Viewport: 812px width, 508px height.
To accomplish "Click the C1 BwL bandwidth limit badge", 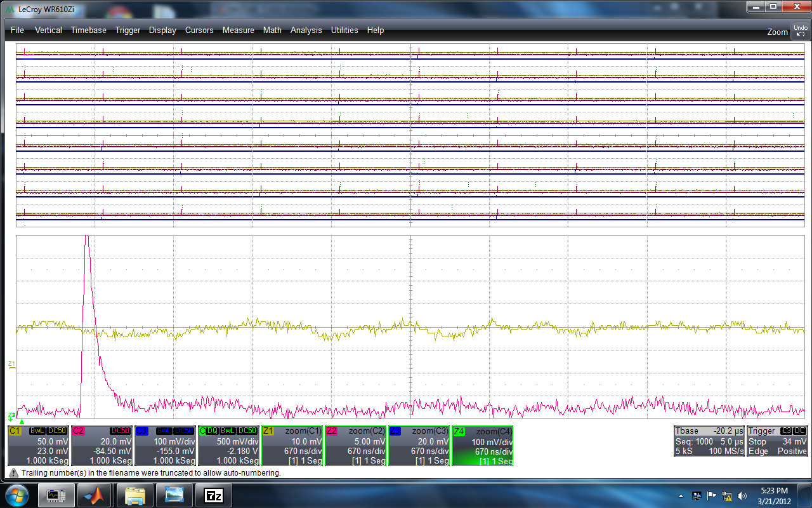I will (37, 431).
